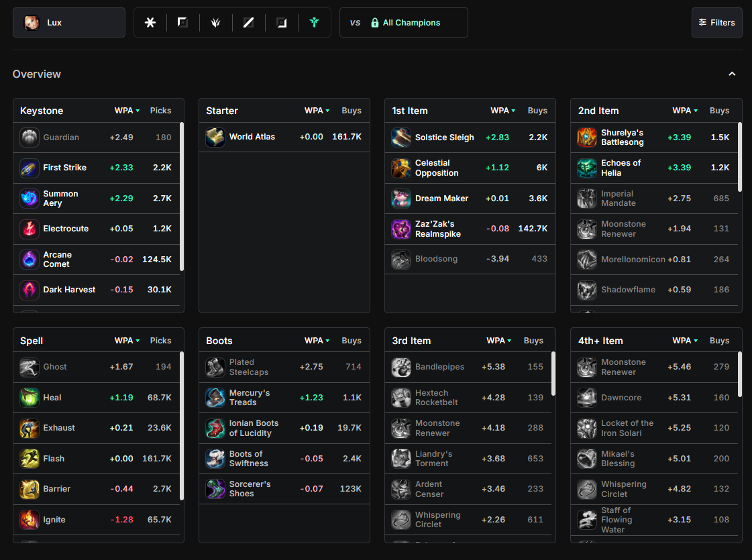
Task: Click the Shurelya's Battlesong item icon
Action: 586,137
